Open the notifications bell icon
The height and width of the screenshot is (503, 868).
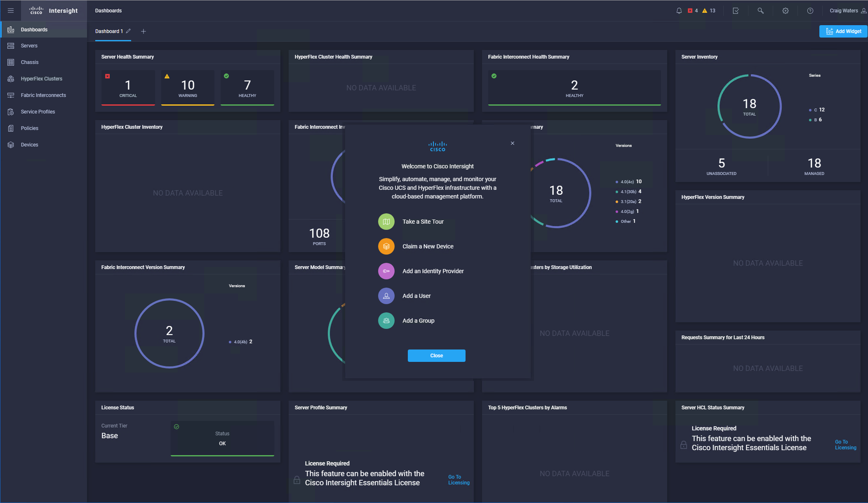point(679,11)
